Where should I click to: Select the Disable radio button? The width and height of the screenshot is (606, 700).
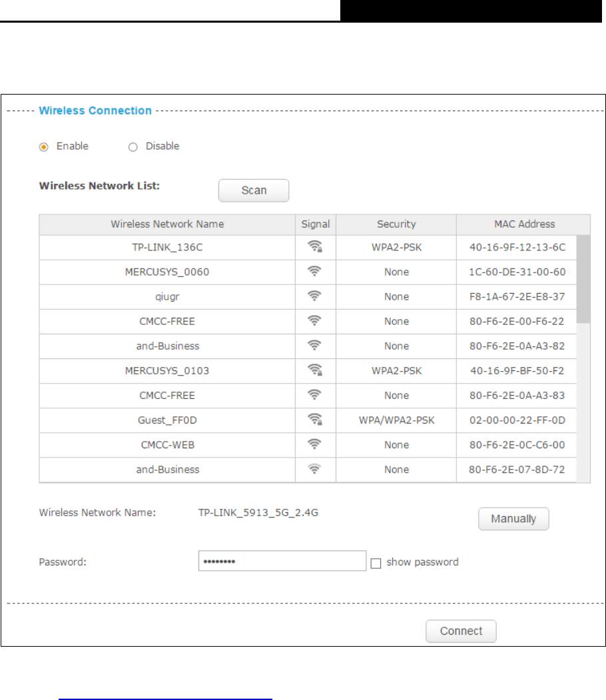pos(133,147)
